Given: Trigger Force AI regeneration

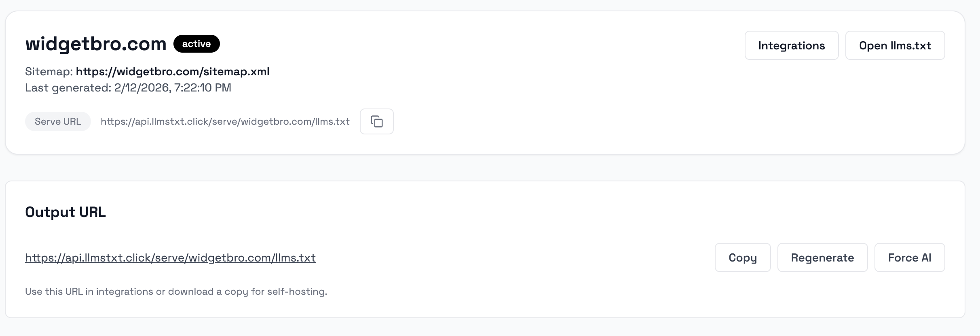Looking at the screenshot, I should click(x=909, y=257).
